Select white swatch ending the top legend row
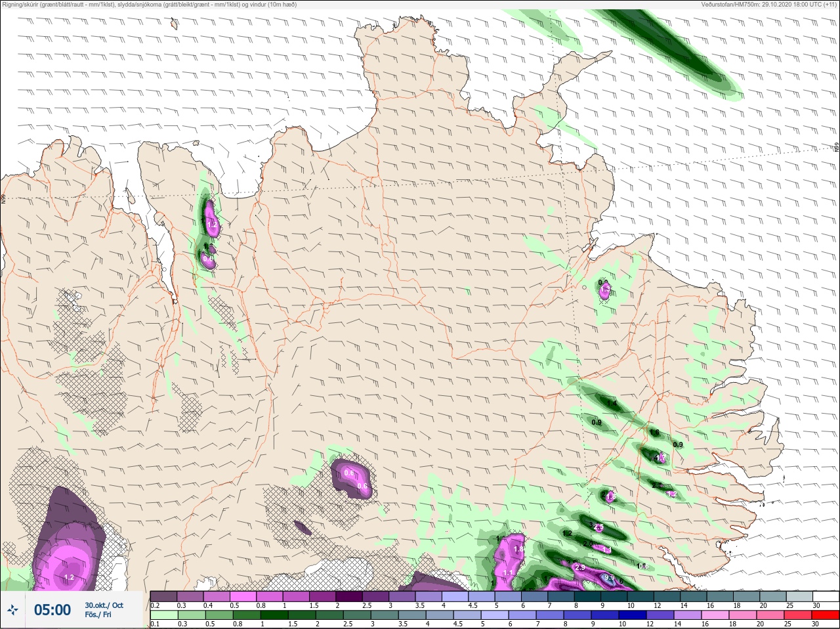The height and width of the screenshot is (629, 840). 826,596
